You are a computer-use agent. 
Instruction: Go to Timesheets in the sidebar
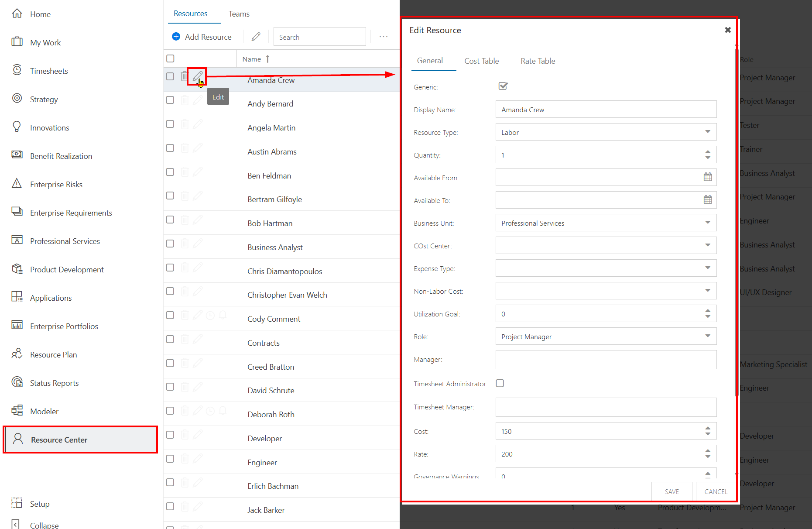49,71
